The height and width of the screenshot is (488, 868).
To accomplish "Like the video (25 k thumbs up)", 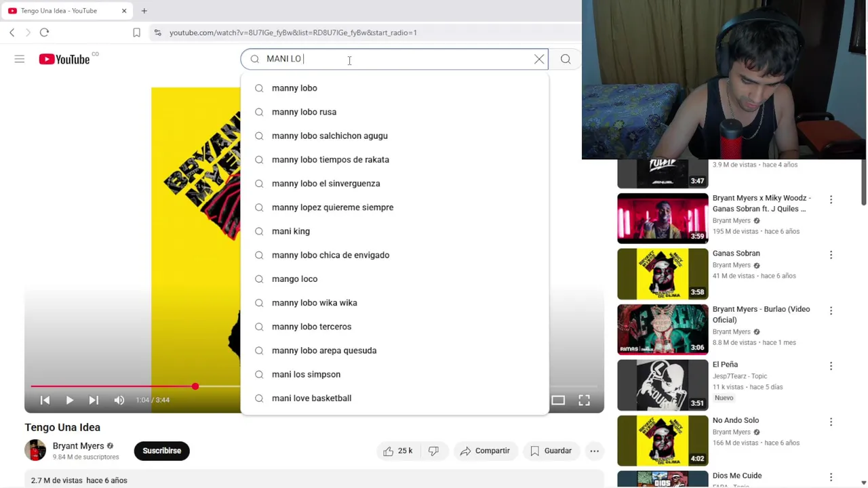I will coord(397,451).
